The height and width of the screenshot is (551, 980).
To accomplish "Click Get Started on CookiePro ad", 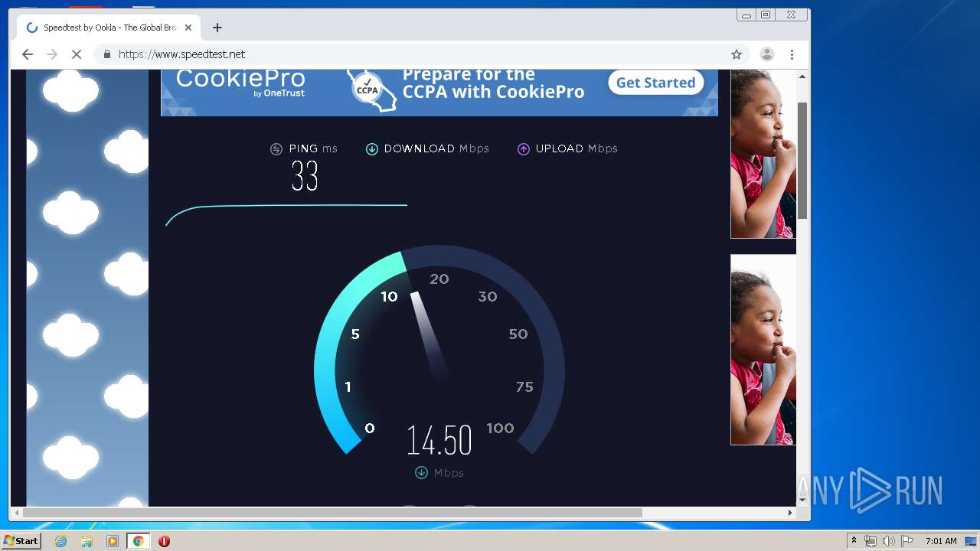I will (x=655, y=83).
